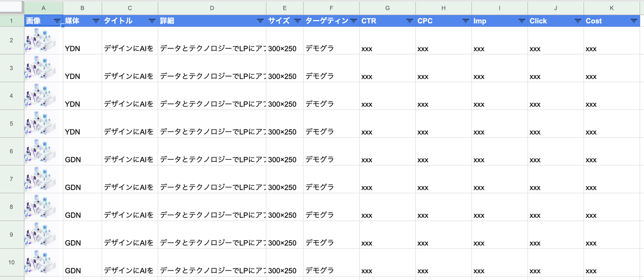
Task: Open the filter for the 詳細 column
Action: pyautogui.click(x=260, y=21)
